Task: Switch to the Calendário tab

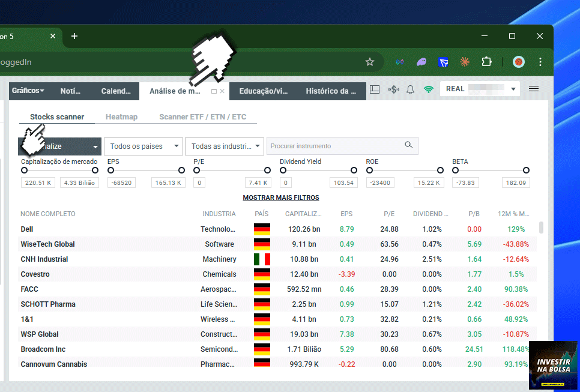Action: [x=116, y=91]
